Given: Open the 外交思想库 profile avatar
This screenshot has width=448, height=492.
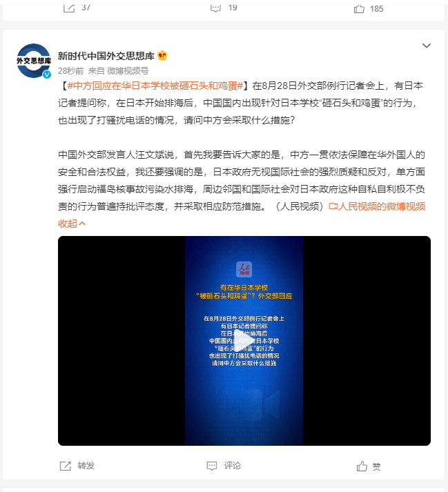Looking at the screenshot, I should tap(33, 61).
